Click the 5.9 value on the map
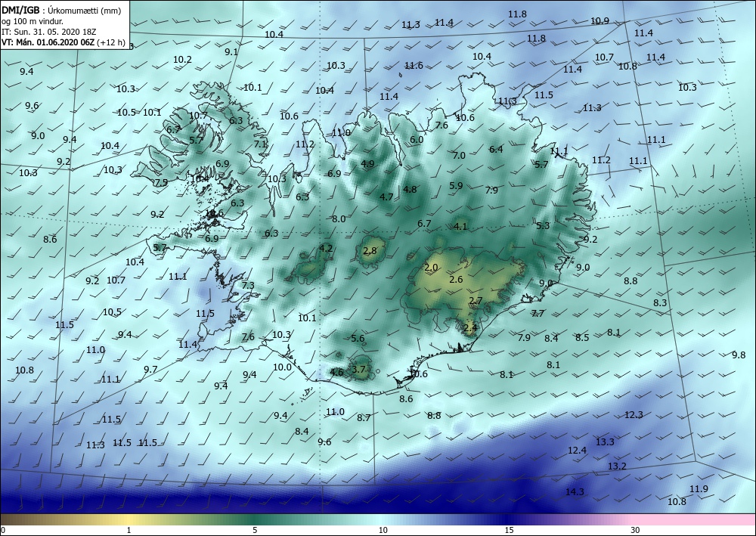The height and width of the screenshot is (536, 756). point(456,185)
